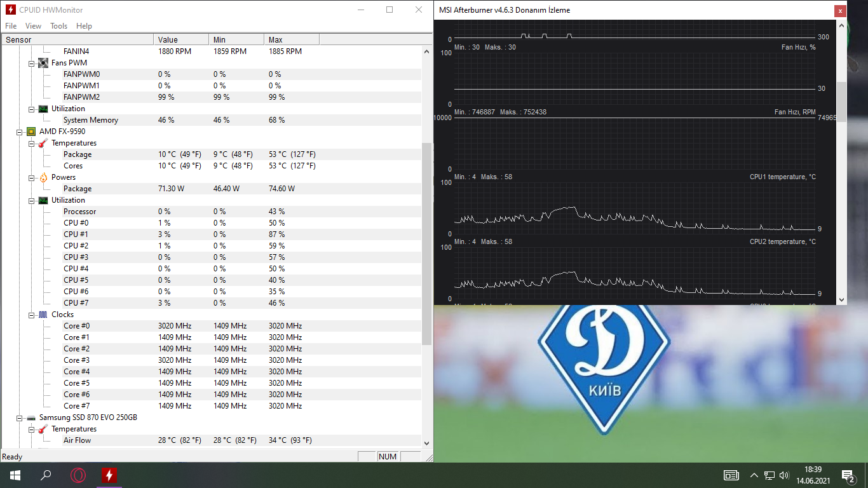Click the HWMonitor vertical scrollbar down arrow
The width and height of the screenshot is (868, 488).
tap(427, 443)
